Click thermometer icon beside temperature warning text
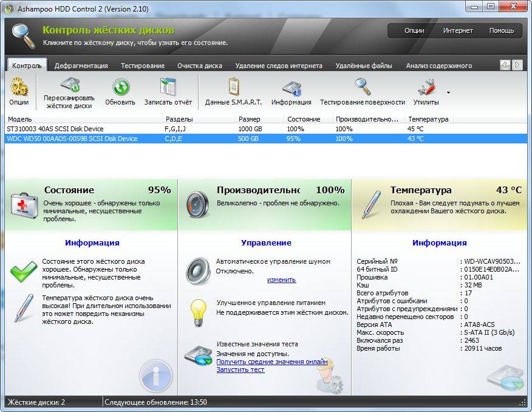The width and height of the screenshot is (532, 412). point(24,308)
